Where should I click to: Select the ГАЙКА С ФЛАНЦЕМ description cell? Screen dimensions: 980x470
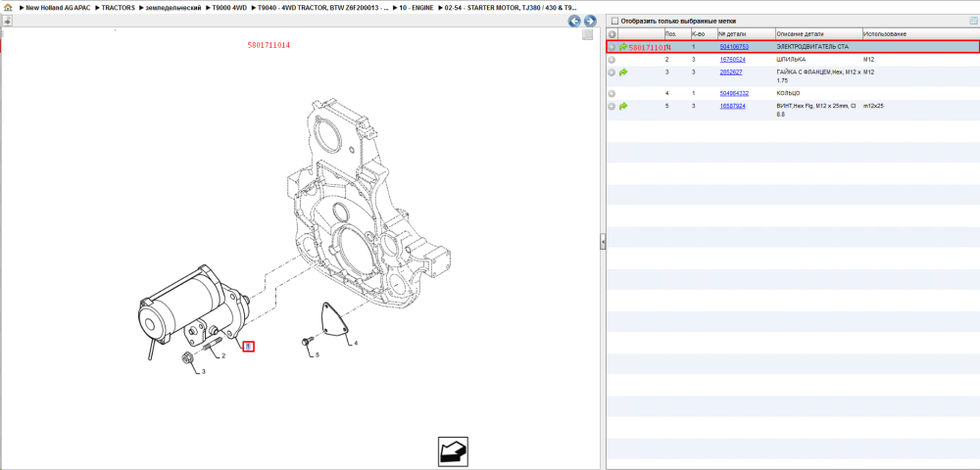click(818, 76)
